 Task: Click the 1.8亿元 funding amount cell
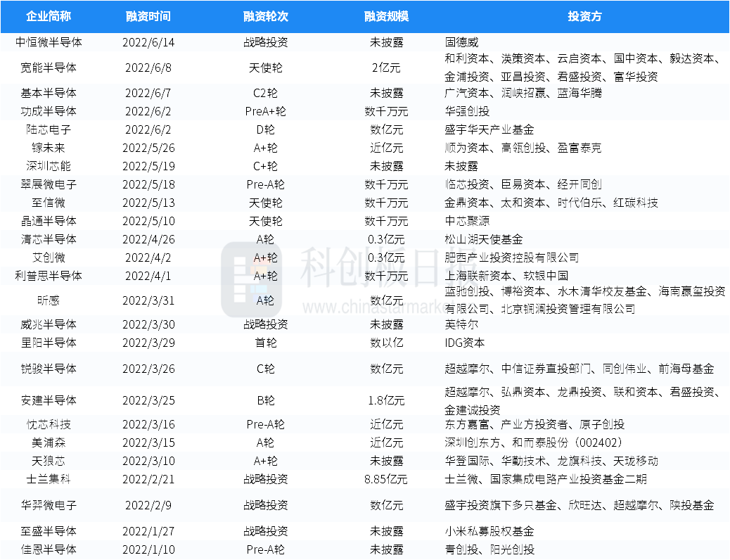(386, 400)
